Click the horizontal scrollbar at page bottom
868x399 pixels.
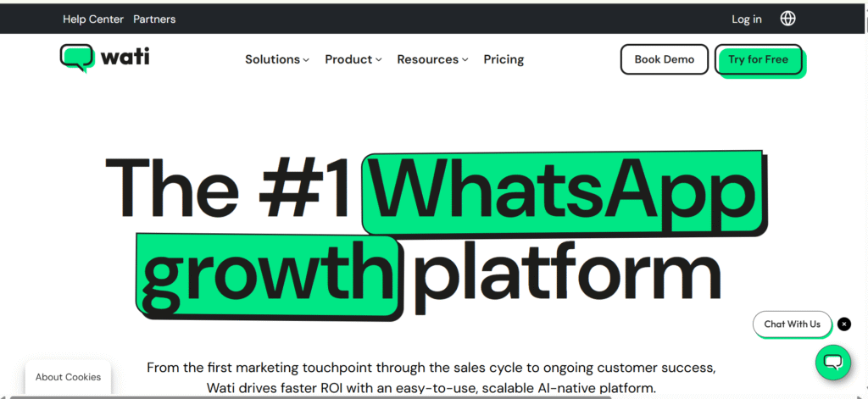tap(305, 396)
